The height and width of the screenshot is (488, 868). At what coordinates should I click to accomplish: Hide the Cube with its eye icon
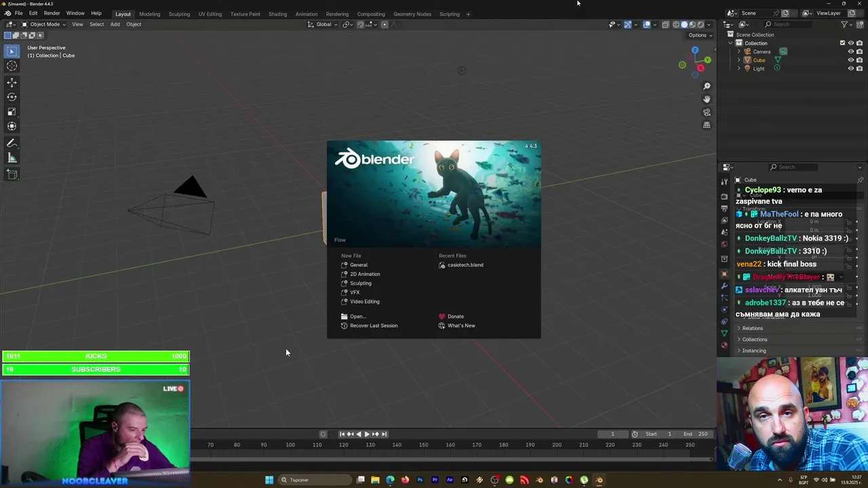tap(851, 60)
